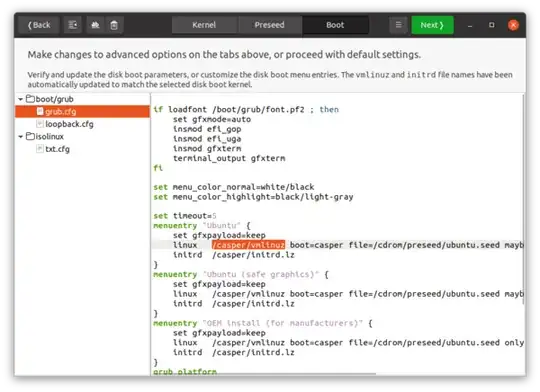Viewport: 540px width, 392px height.
Task: Click the 'set gfxmode=auto' line
Action: pyautogui.click(x=212, y=120)
